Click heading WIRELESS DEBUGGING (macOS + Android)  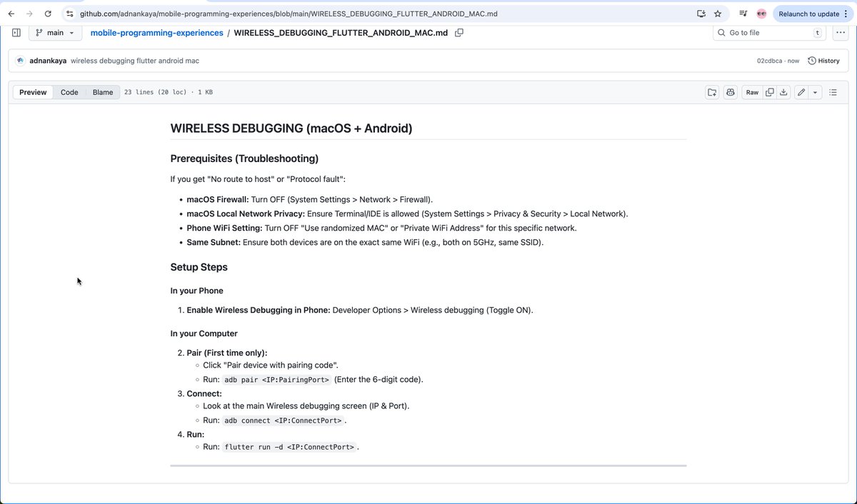(291, 128)
